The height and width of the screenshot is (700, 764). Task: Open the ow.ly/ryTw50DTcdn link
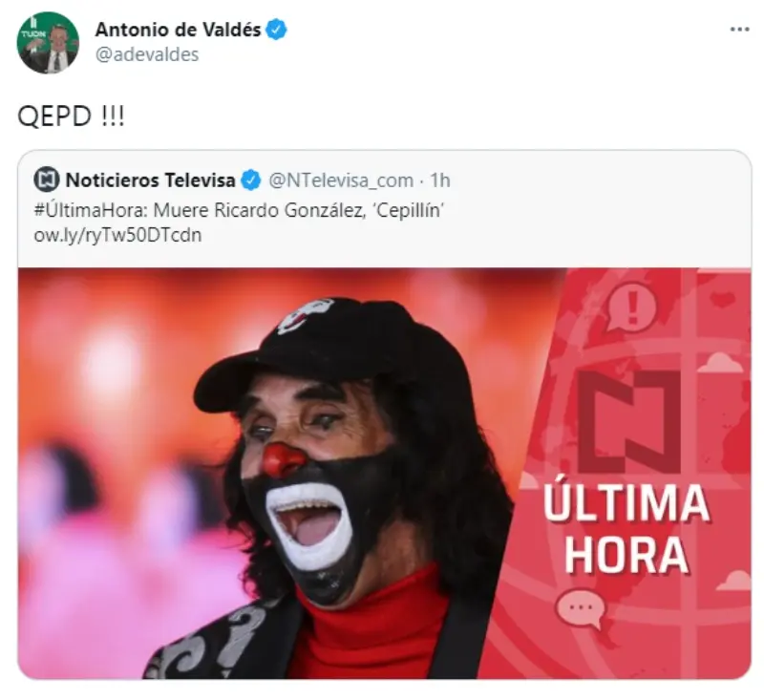point(117,235)
